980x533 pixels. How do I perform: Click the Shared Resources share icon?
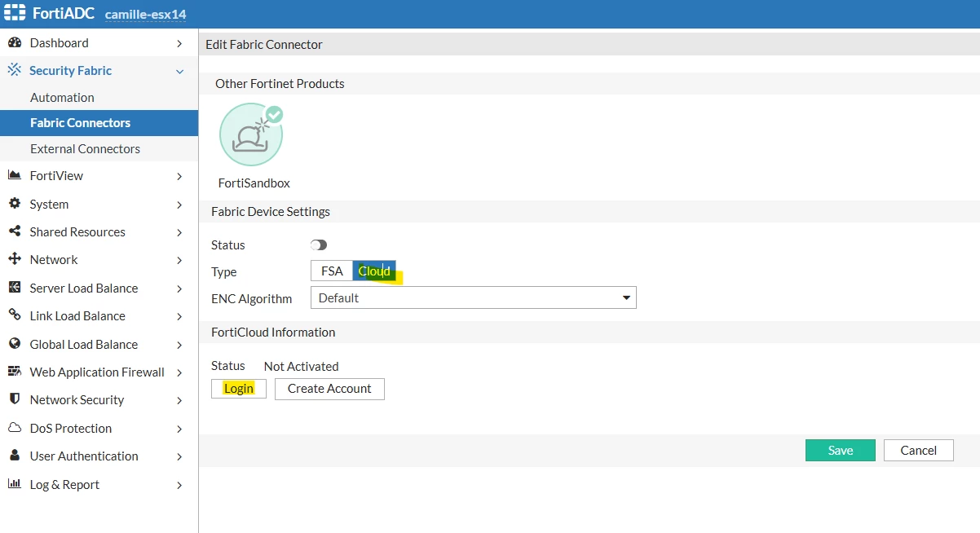15,231
